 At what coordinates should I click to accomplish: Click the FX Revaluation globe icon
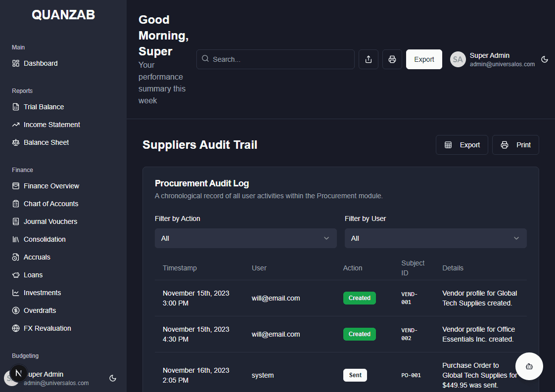(x=15, y=328)
